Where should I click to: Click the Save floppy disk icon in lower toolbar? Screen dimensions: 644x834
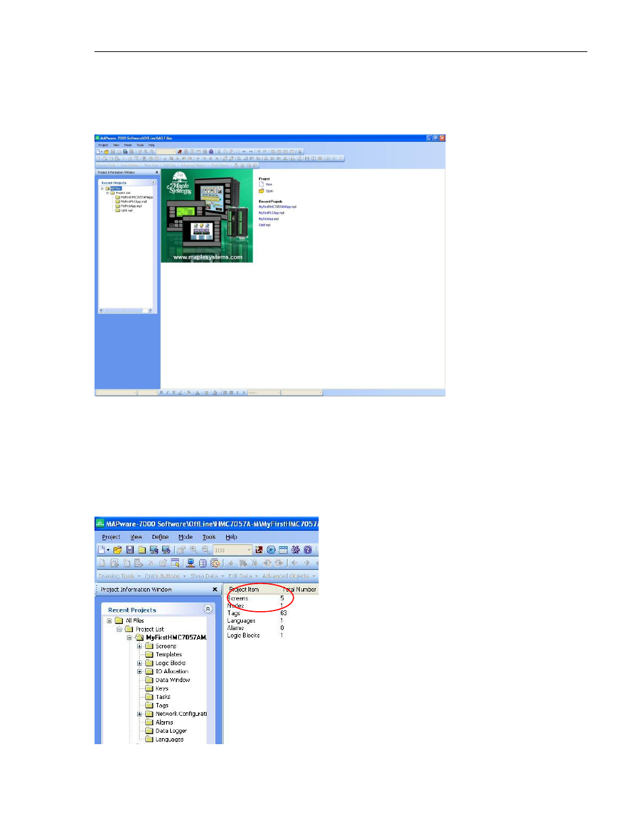(130, 550)
